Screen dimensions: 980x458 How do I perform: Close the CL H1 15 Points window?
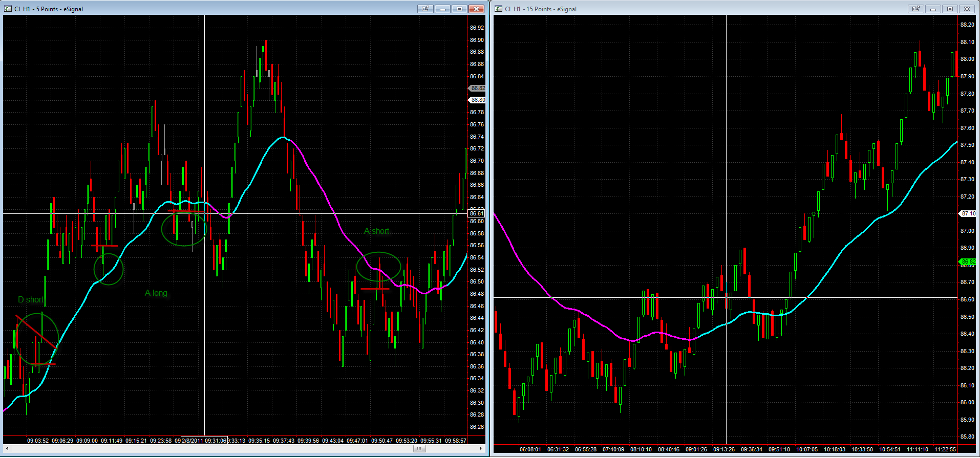tap(967, 9)
